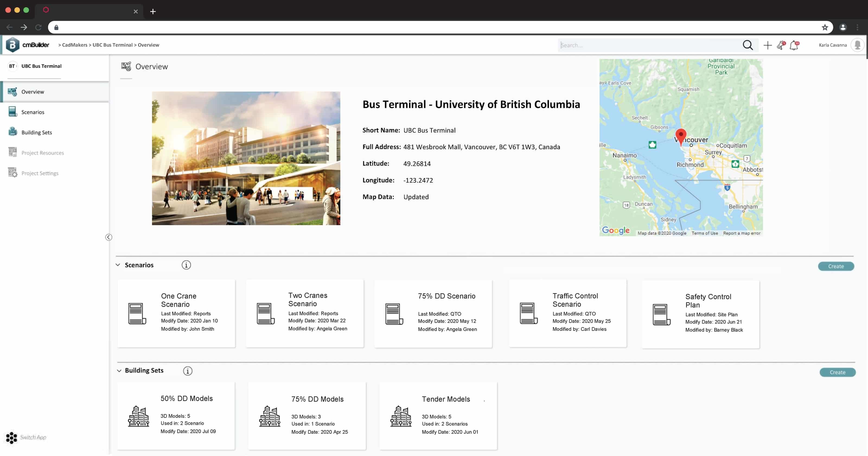Open Terms of Use on the map

705,233
